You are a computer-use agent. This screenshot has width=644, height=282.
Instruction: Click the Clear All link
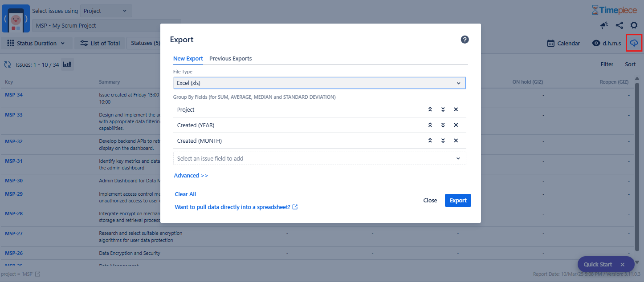(x=185, y=194)
